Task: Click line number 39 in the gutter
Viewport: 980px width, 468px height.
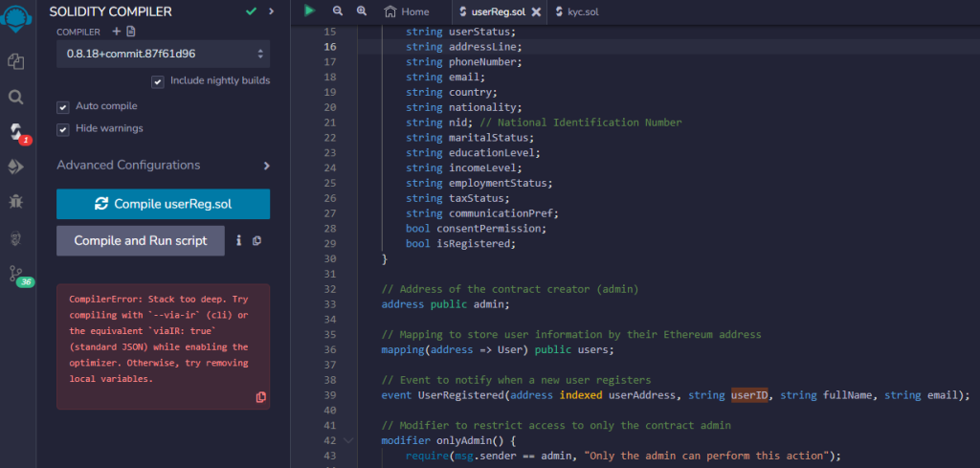Action: (330, 395)
